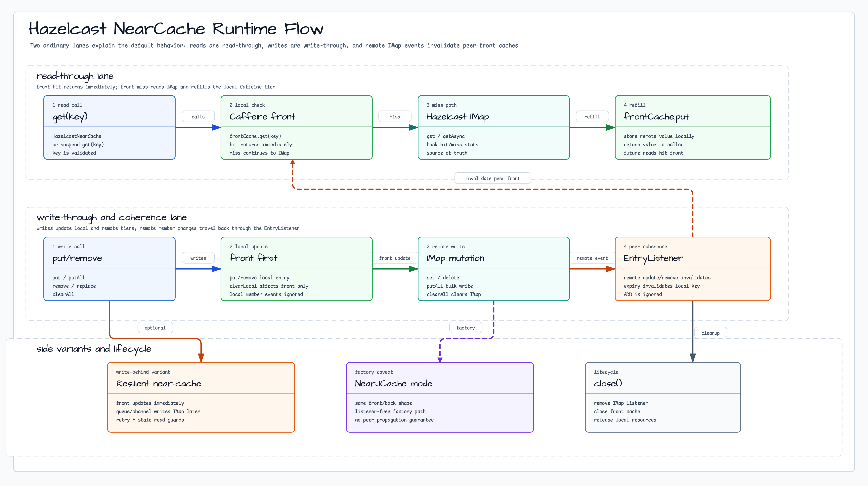Click the 'remote event' edge label

click(x=592, y=258)
